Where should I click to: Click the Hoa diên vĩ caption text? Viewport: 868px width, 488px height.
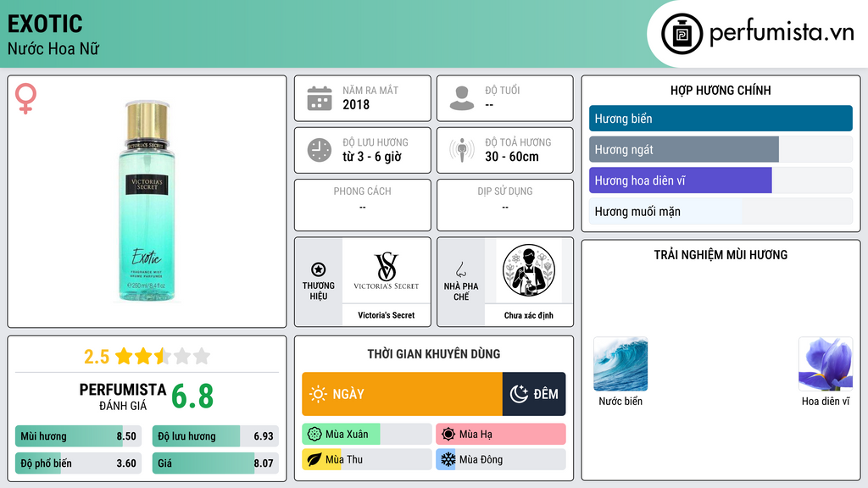[826, 401]
